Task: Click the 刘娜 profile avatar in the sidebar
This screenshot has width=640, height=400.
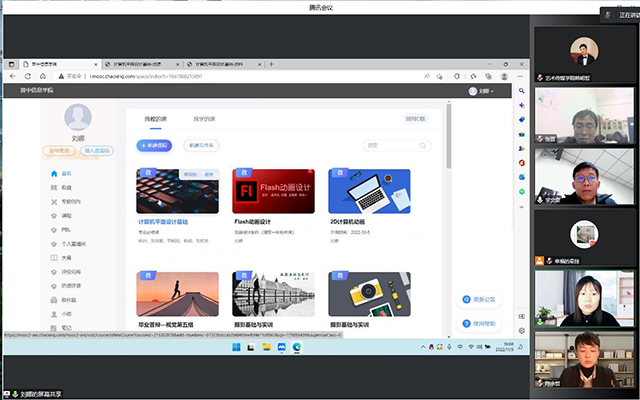Action: tap(78, 117)
